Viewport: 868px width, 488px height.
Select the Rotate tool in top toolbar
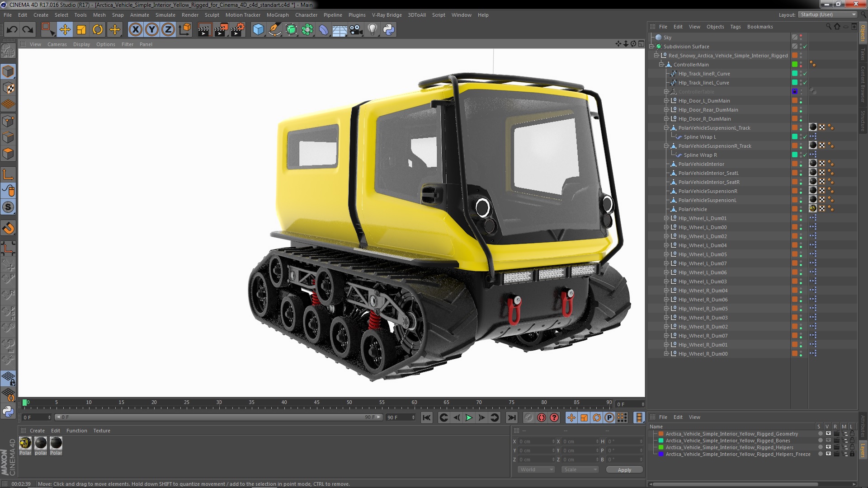point(98,30)
